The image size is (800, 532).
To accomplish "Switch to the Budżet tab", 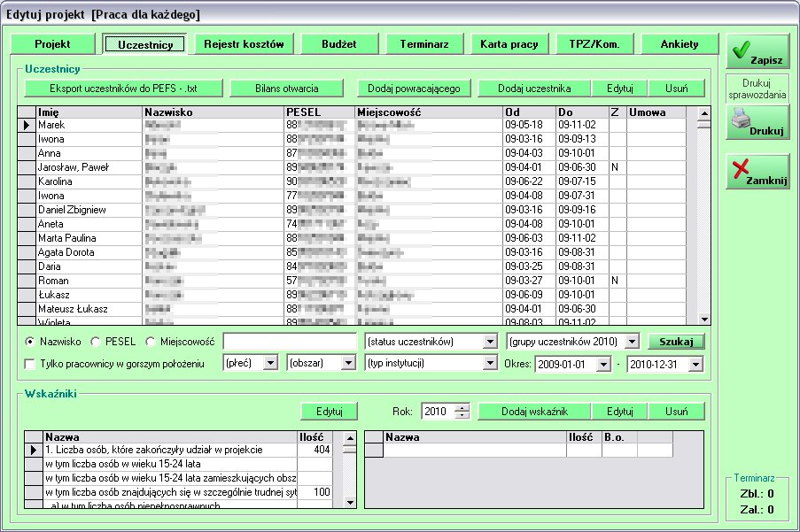I will pos(338,44).
